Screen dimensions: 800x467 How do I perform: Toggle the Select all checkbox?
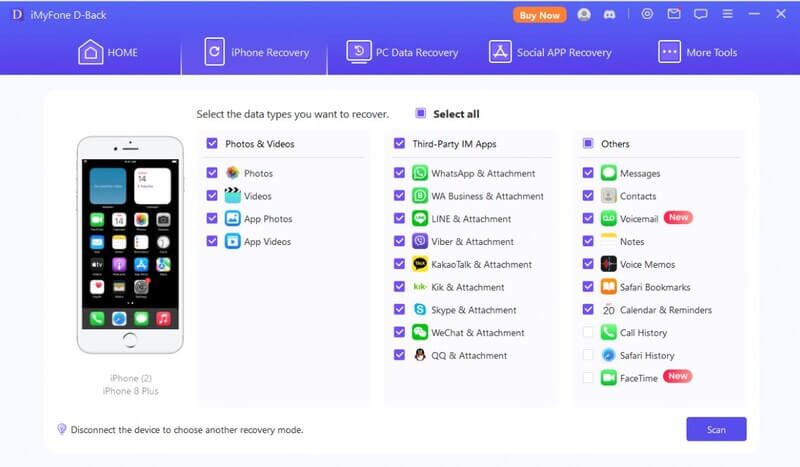pyautogui.click(x=420, y=113)
